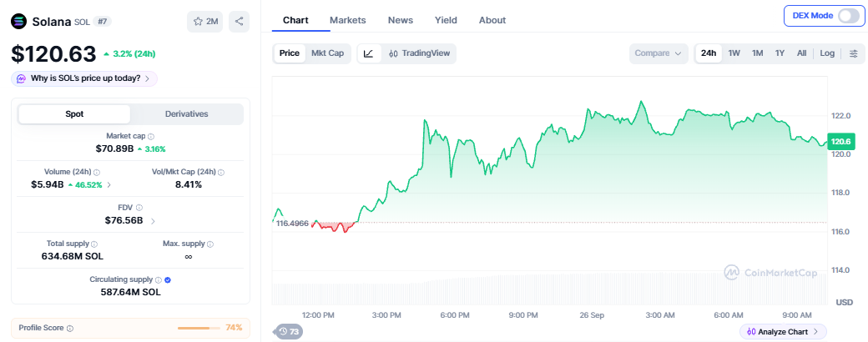Viewport: 868px width, 342px height.
Task: Click Profile Score info icon
Action: pyautogui.click(x=70, y=328)
